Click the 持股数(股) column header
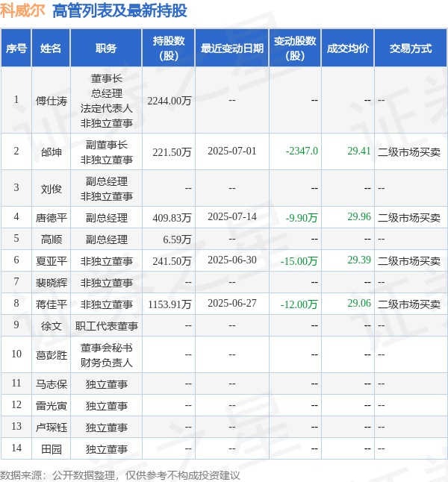The height and width of the screenshot is (482, 448). pyautogui.click(x=169, y=48)
